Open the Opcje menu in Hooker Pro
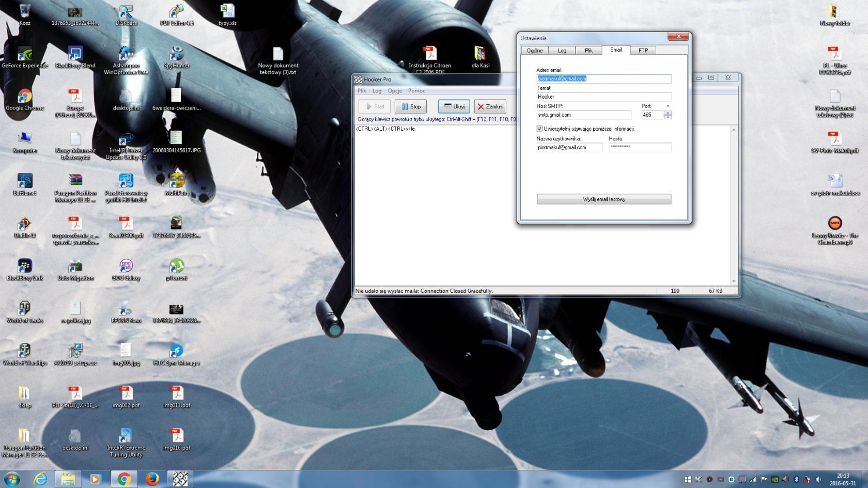Screen dimensions: 868x488 (x=395, y=91)
